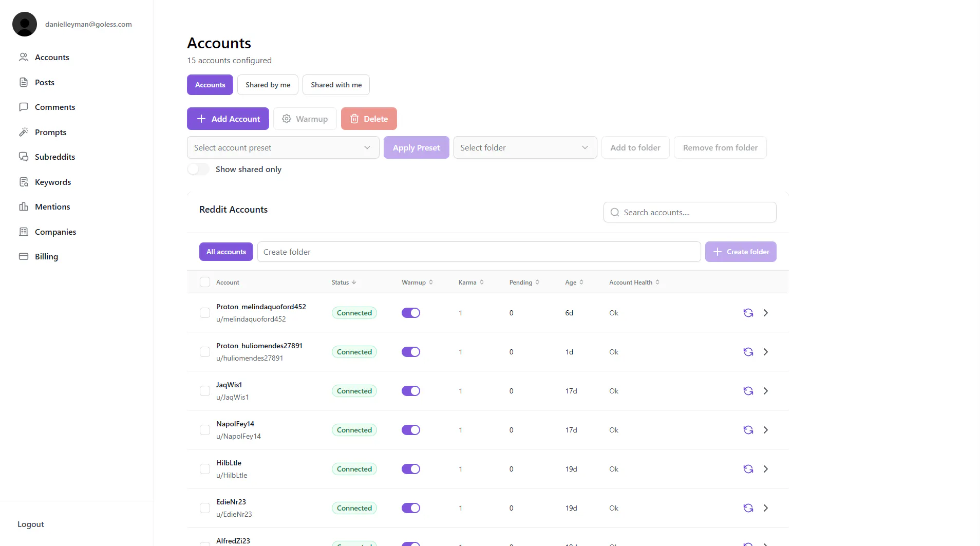Viewport: 980px width, 546px height.
Task: Select the Proton_huliomendes27891 row checkbox
Action: (x=205, y=352)
